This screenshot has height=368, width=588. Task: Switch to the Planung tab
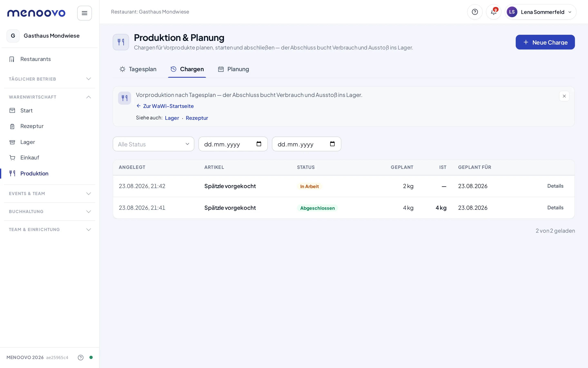[233, 69]
